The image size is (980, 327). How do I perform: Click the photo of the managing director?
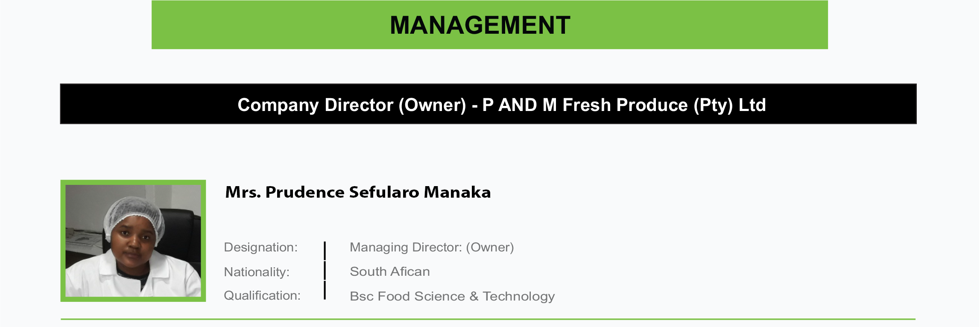click(x=133, y=241)
